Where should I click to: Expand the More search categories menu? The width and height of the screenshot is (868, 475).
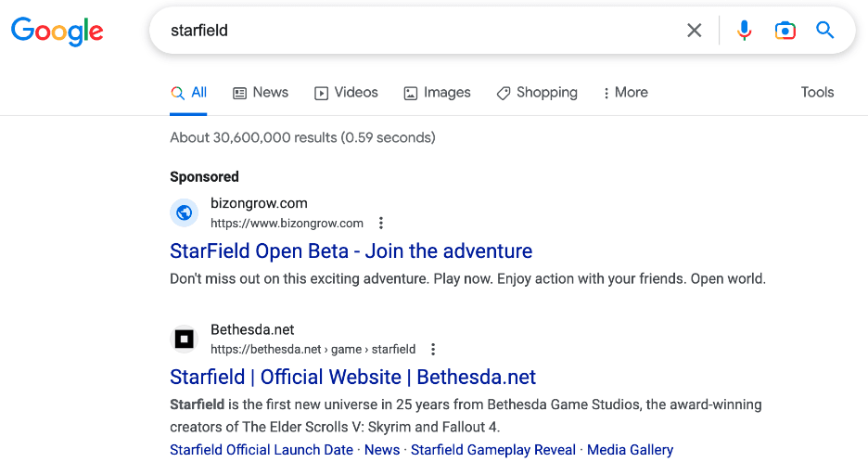(625, 93)
